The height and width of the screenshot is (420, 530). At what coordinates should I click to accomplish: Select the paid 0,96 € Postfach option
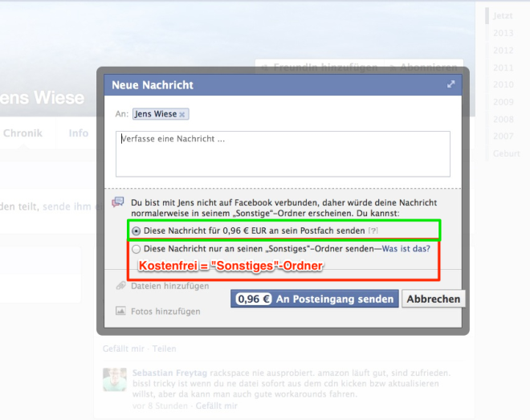point(137,231)
